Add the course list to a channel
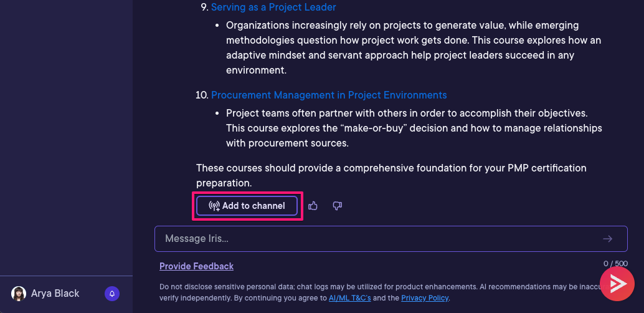The height and width of the screenshot is (313, 644). point(247,206)
